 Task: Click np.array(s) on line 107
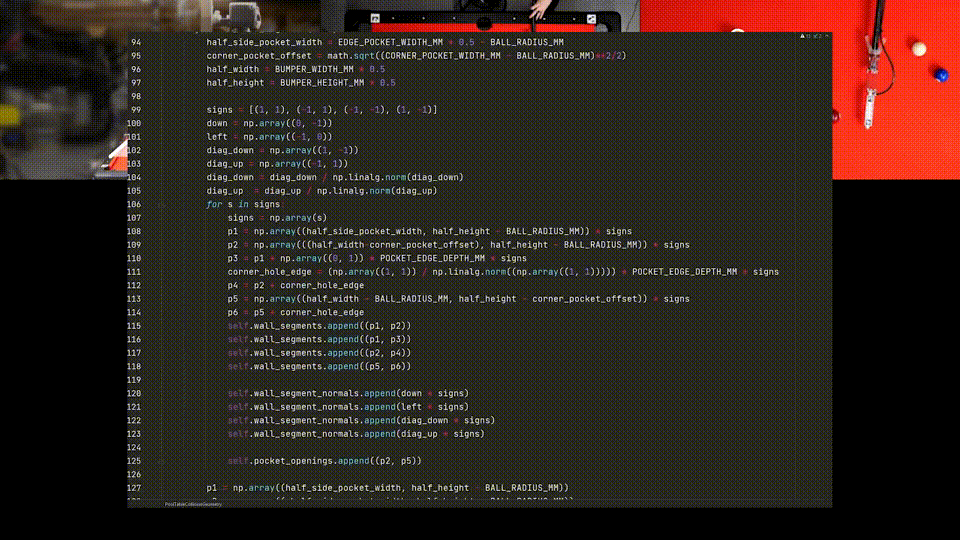298,218
